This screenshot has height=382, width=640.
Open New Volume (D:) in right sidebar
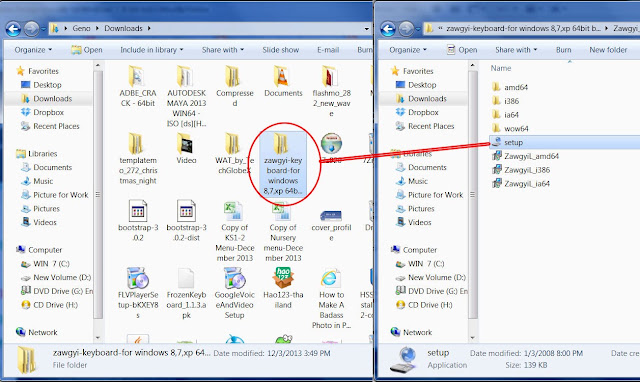click(x=431, y=278)
